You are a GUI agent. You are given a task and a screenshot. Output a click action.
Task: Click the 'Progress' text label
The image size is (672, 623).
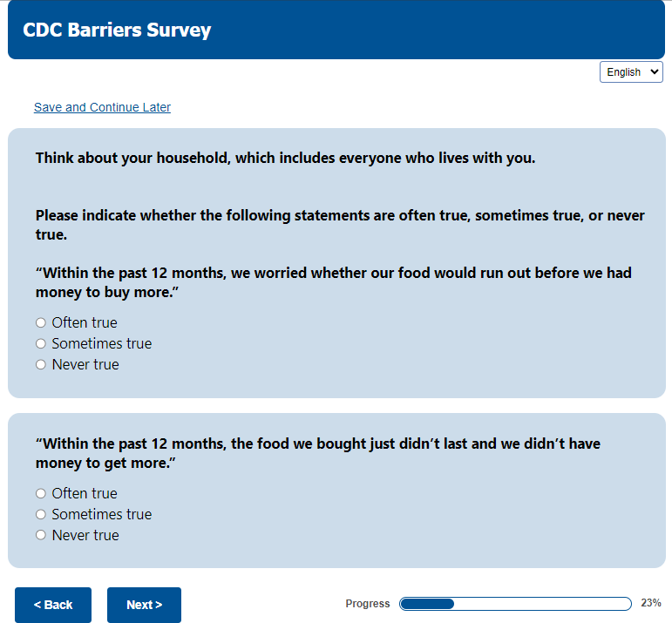pos(368,604)
